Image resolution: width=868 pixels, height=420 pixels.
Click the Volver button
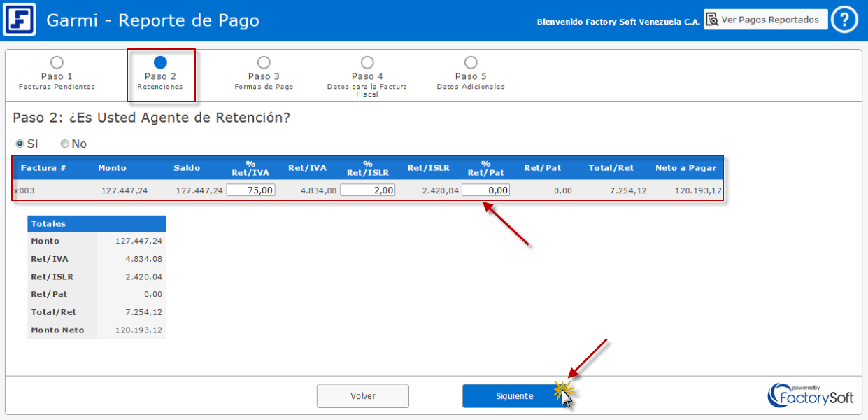(362, 396)
